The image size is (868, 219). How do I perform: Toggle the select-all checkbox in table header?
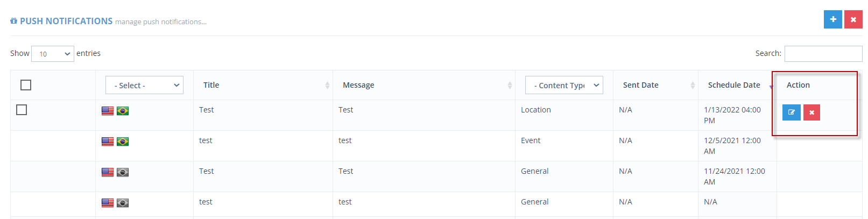[26, 85]
